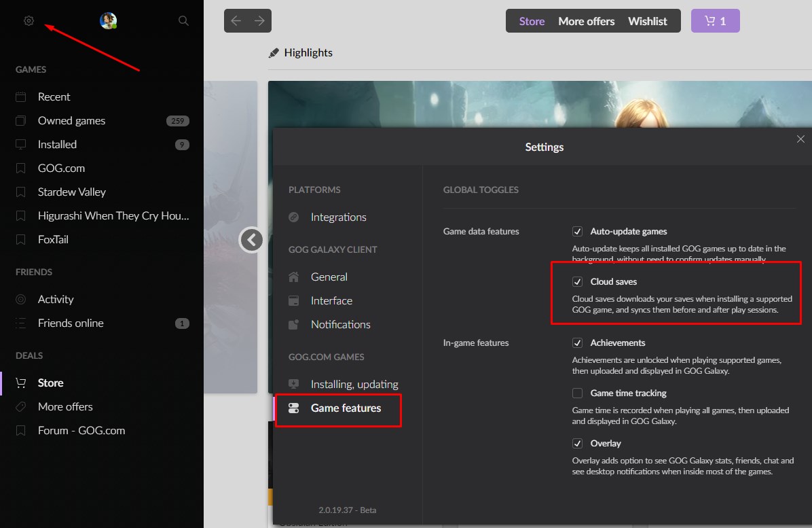Toggle the Auto-update games checkbox

coord(577,231)
